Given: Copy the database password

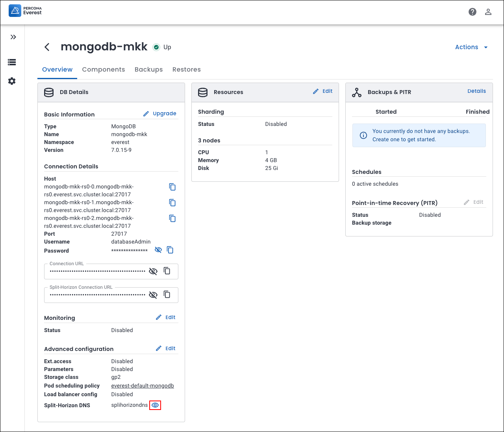Looking at the screenshot, I should tap(170, 250).
